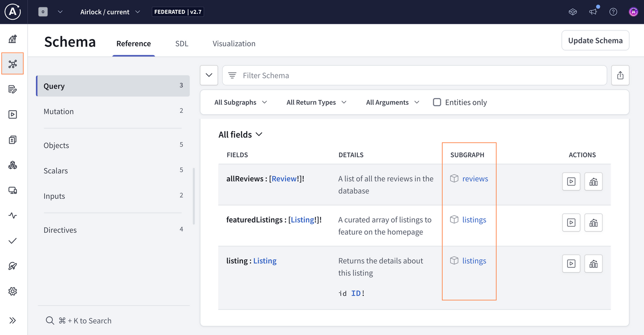The height and width of the screenshot is (335, 644).
Task: Open the All Arguments dropdown
Action: (392, 102)
